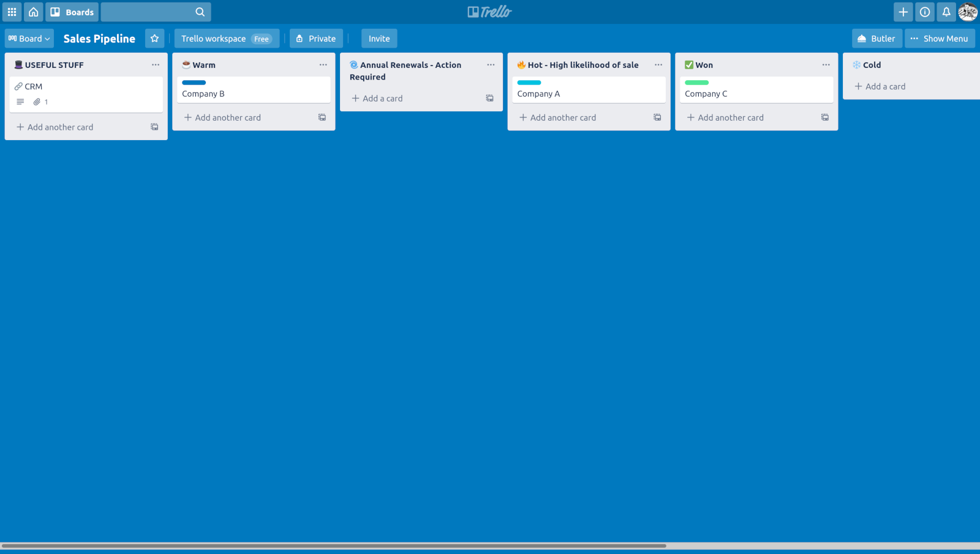
Task: Toggle board visibility with Private button
Action: point(316,39)
